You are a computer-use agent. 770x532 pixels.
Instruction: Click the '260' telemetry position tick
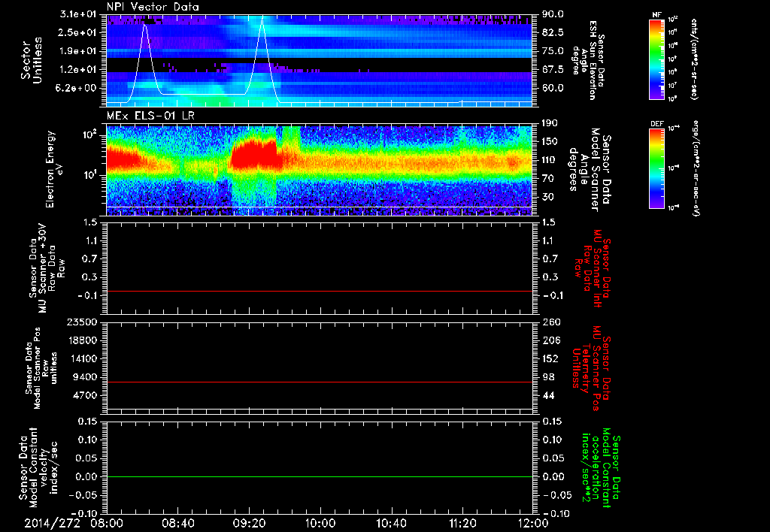pos(550,322)
